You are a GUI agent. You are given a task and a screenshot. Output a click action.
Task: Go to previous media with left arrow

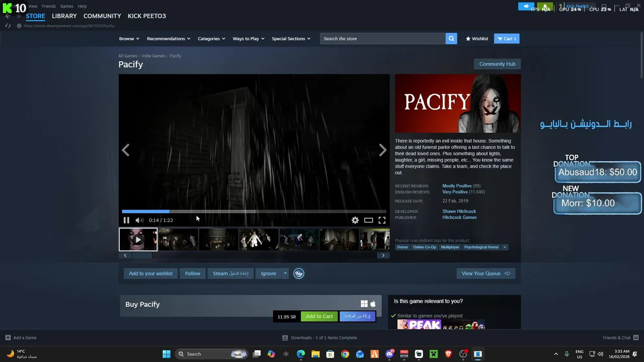point(126,150)
